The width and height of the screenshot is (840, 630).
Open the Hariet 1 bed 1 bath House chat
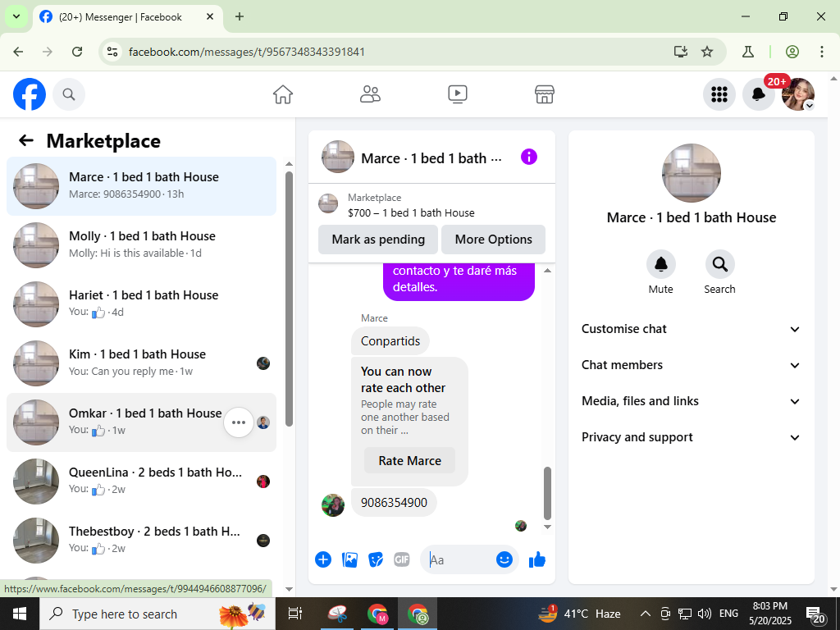click(141, 304)
